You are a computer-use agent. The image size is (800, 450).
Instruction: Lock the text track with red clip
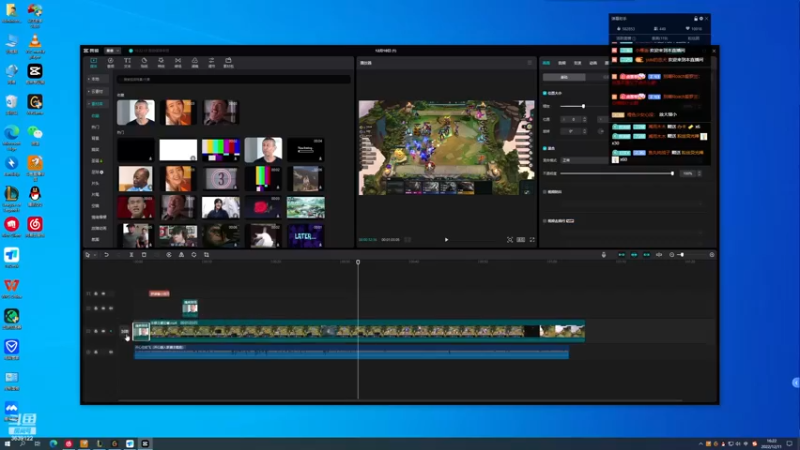tap(95, 294)
